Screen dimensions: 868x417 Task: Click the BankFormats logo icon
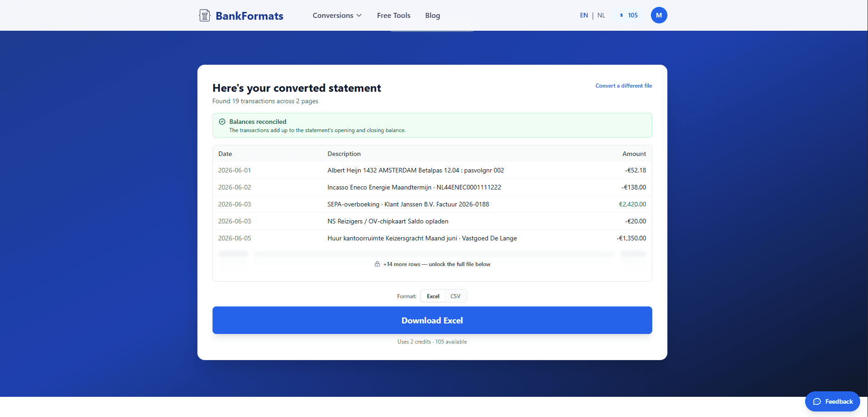(205, 16)
